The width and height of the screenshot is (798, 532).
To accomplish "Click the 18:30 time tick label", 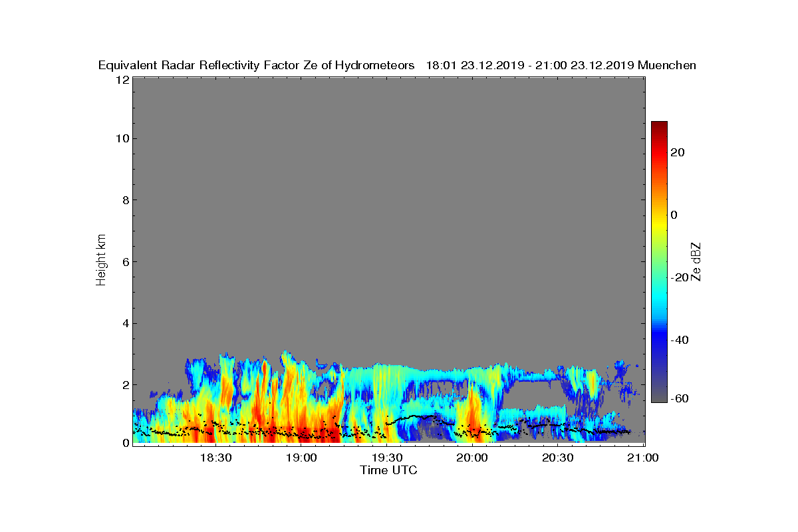I will (215, 458).
